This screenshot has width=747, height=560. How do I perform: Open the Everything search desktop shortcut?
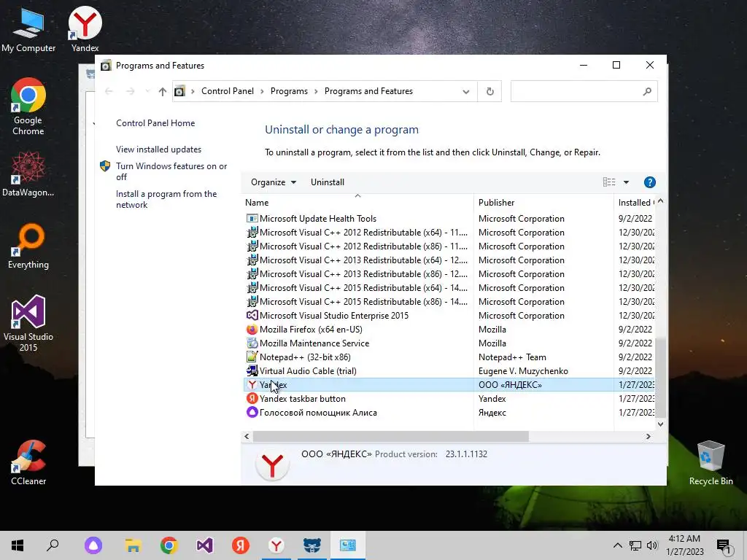click(x=28, y=246)
